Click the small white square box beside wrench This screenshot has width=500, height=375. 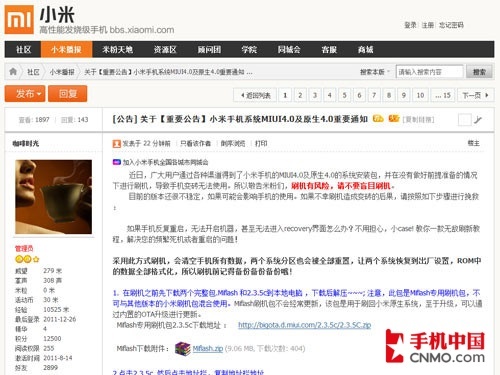click(464, 120)
